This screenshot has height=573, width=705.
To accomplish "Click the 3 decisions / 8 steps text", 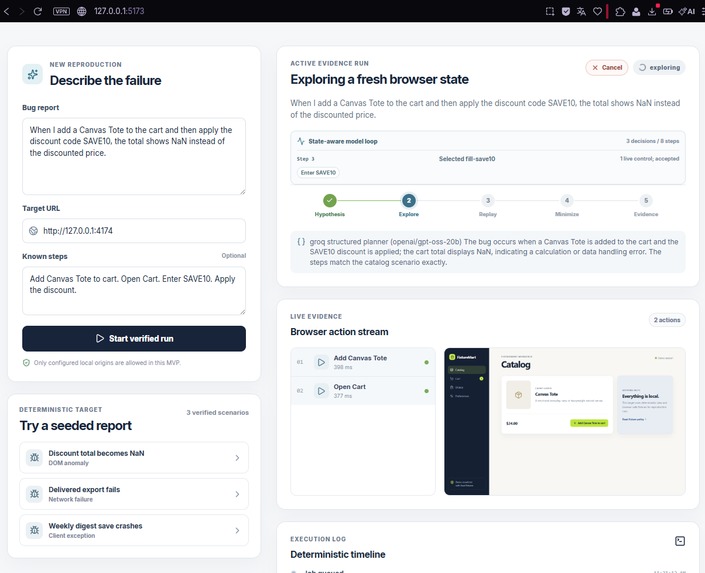I will tap(652, 141).
